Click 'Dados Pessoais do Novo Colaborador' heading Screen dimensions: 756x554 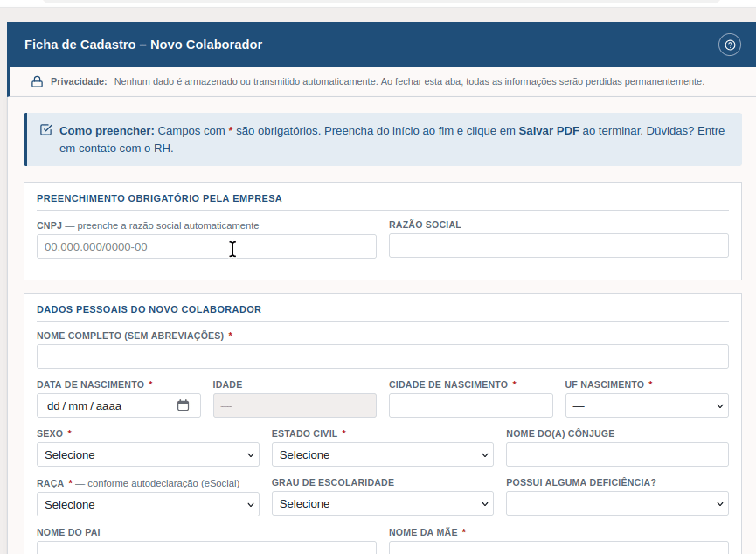tap(149, 309)
